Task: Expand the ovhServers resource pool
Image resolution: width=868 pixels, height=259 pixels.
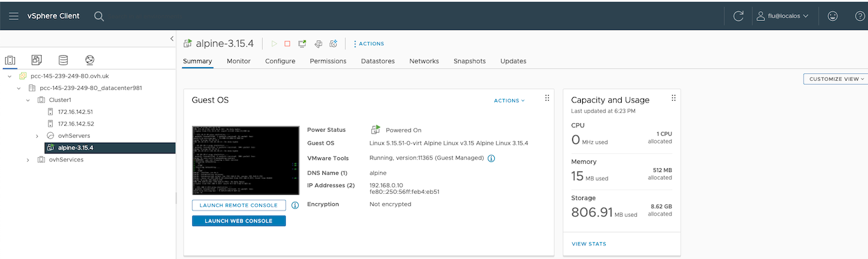Action: [38, 136]
